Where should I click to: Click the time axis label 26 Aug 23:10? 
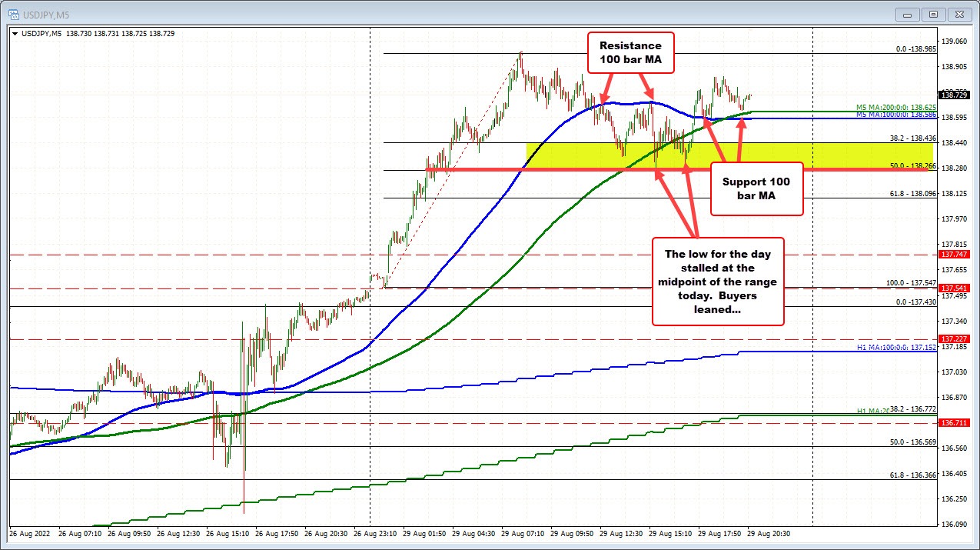pos(376,532)
